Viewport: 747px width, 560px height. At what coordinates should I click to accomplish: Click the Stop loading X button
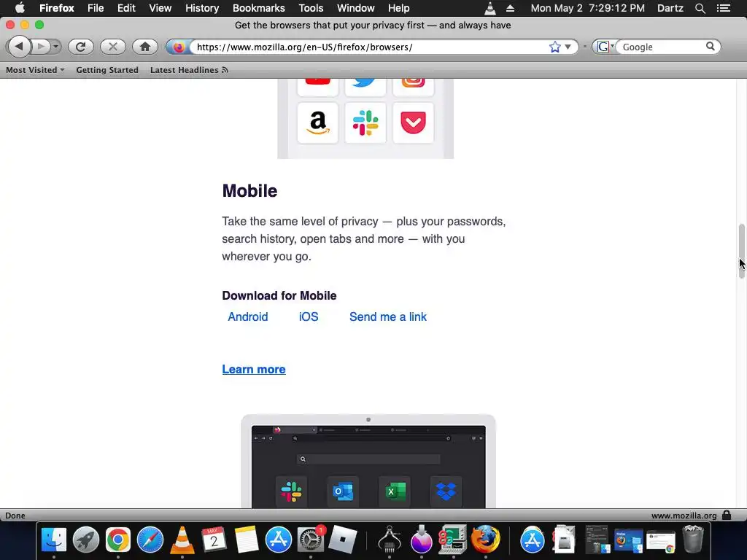point(113,47)
